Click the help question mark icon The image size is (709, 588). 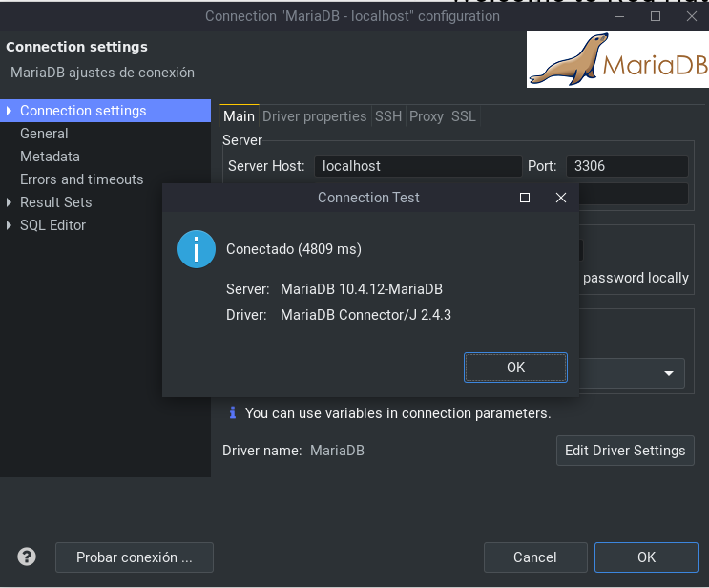click(27, 556)
